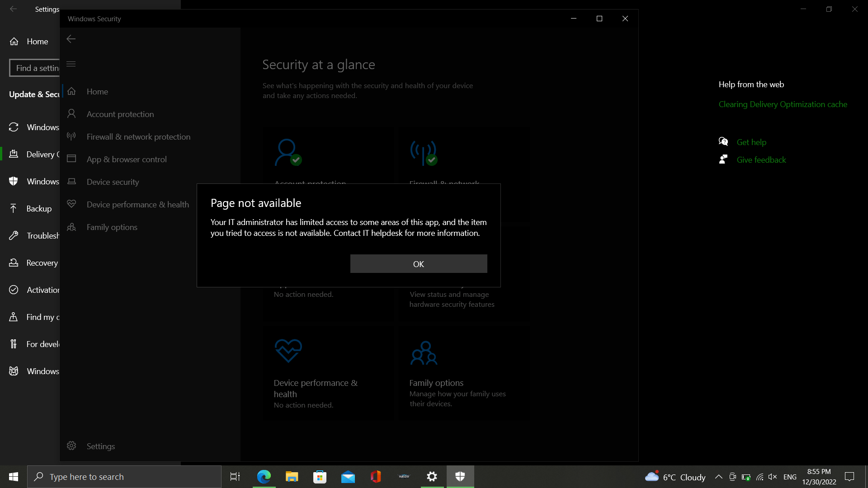Click the Account protection person icon tile
868x488 pixels.
pos(288,152)
